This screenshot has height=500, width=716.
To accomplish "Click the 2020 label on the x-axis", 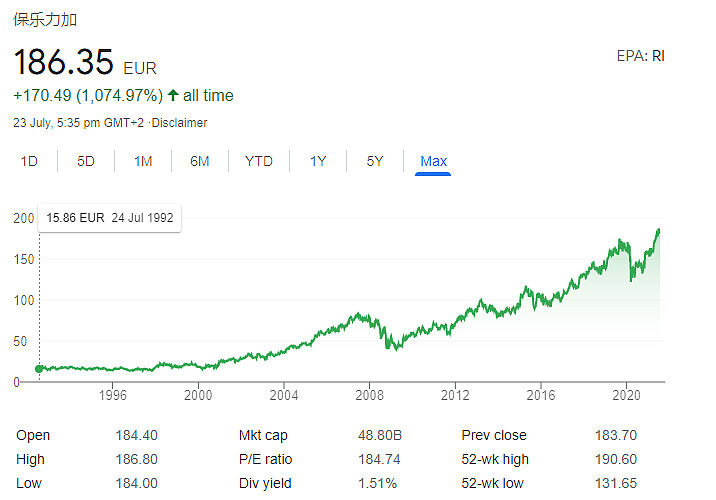I will (x=626, y=396).
